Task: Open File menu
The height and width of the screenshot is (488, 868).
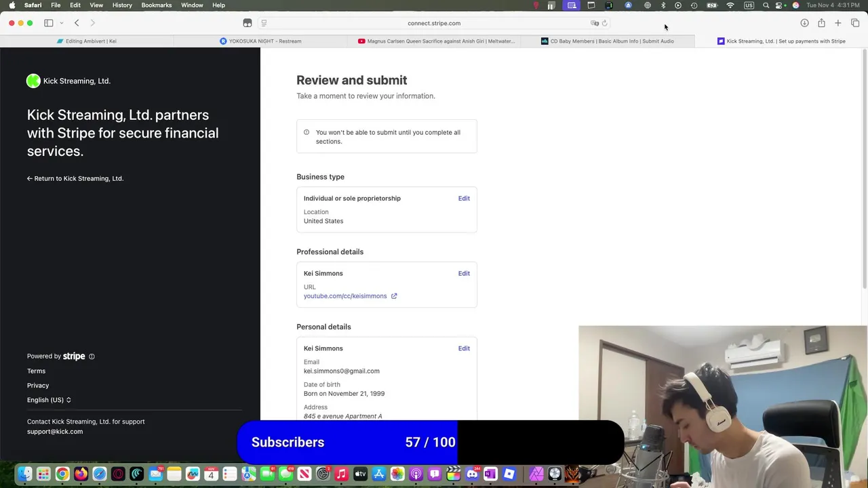Action: (x=56, y=5)
